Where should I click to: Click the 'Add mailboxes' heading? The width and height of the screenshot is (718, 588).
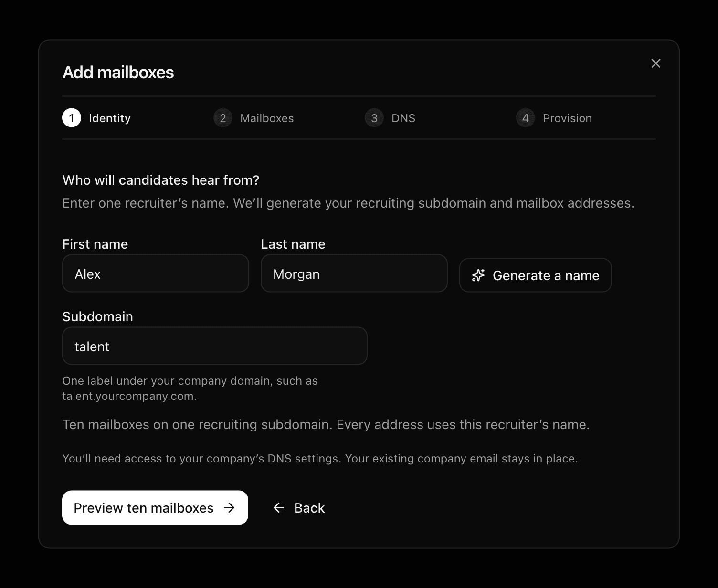point(118,73)
